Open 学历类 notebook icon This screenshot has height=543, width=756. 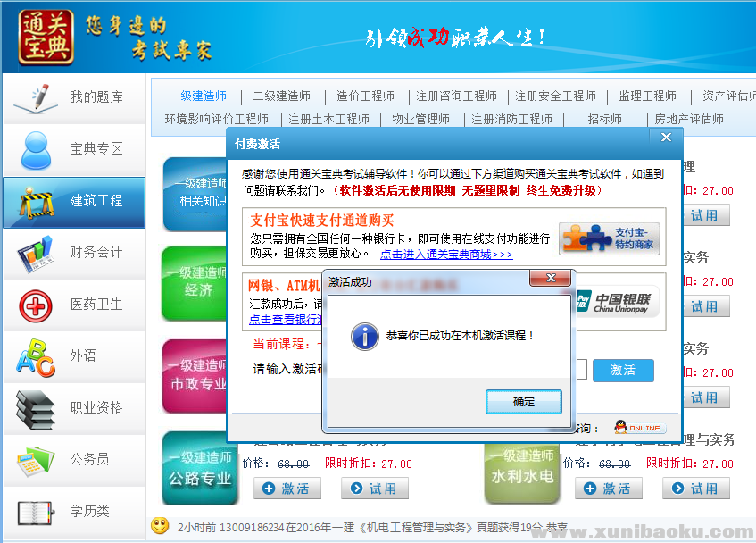click(x=36, y=512)
